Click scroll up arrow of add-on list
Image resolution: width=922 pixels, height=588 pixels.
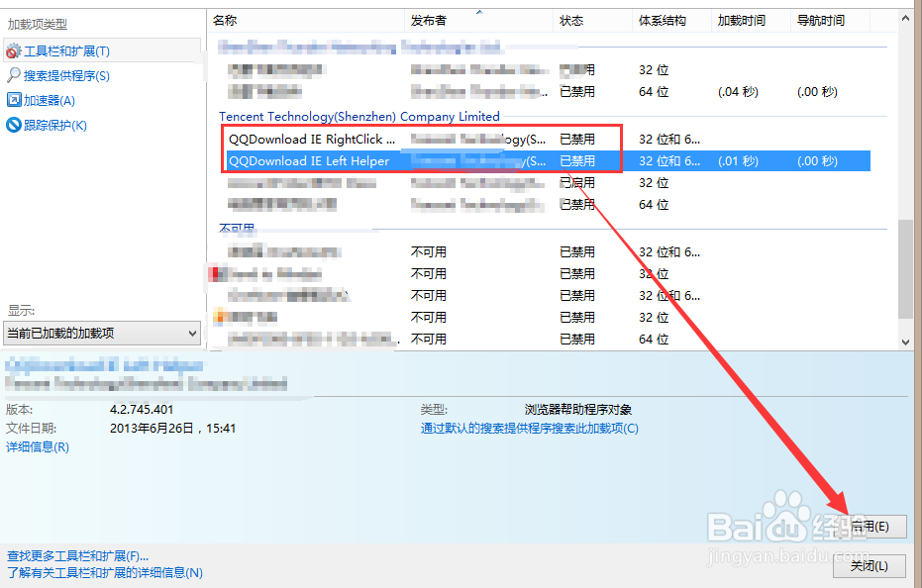(x=905, y=19)
